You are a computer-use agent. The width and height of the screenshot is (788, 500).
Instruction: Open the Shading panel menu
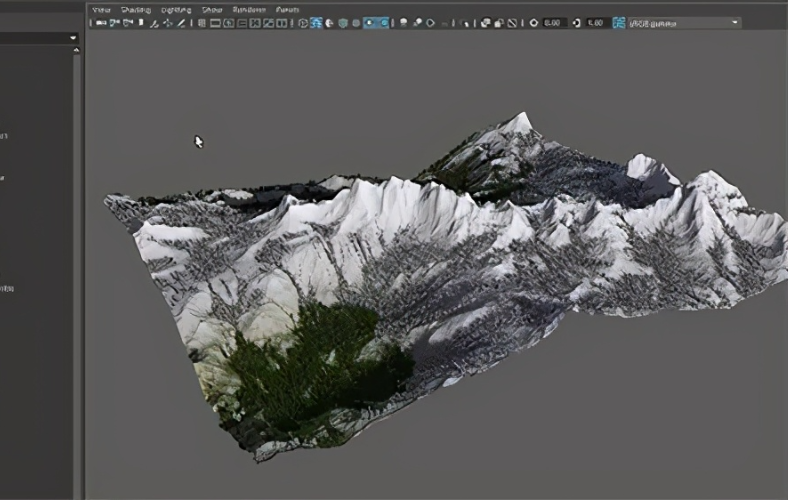click(x=136, y=10)
